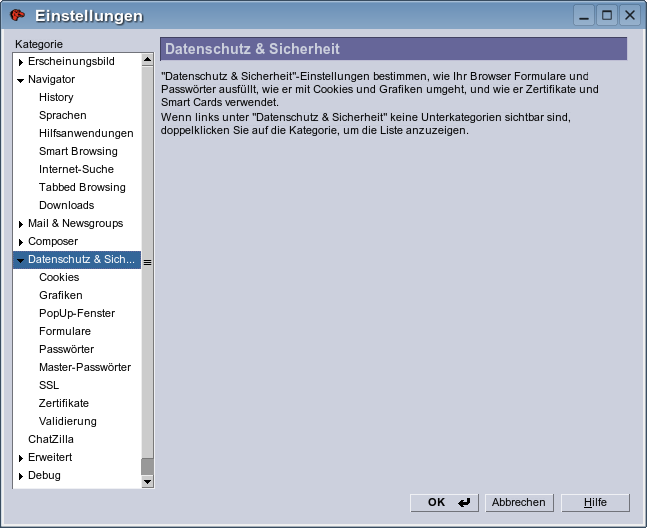Select the ChatZilla category
The image size is (647, 528).
[x=51, y=439]
